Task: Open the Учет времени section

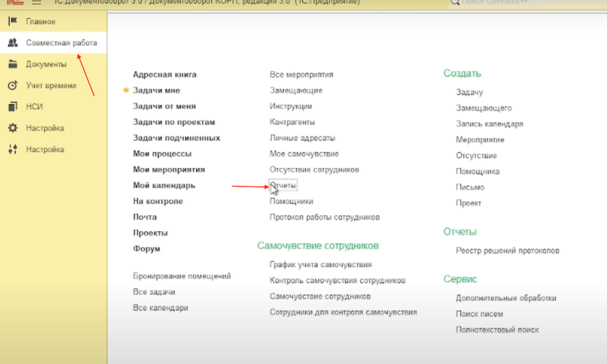Action: 51,85
